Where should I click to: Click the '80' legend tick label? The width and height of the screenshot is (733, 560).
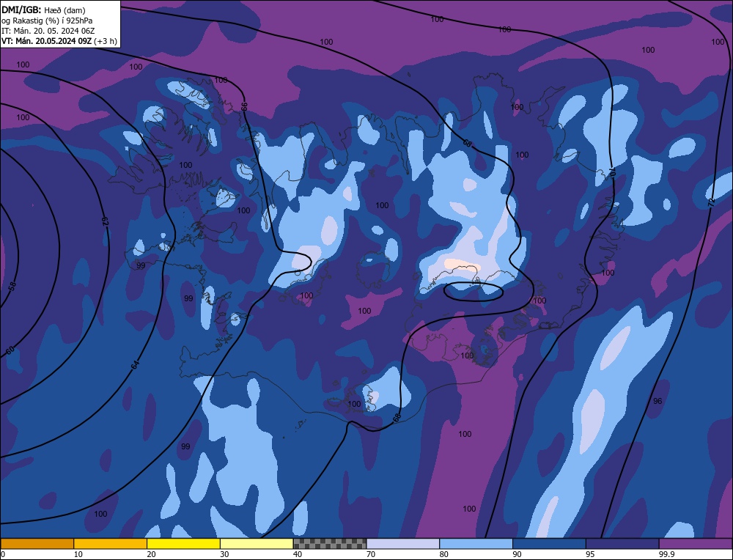click(443, 554)
